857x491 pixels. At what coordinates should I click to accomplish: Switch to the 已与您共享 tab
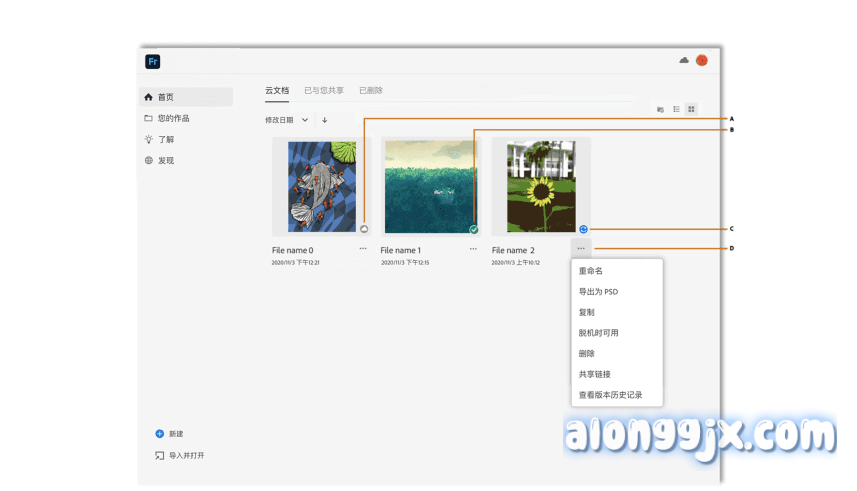tap(324, 90)
